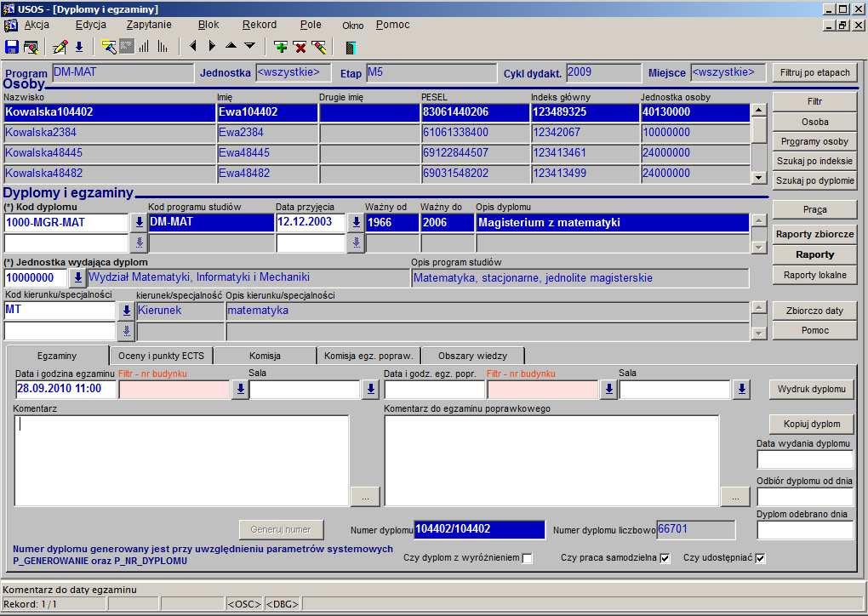Click PESEL value 69122844507

tap(455, 153)
